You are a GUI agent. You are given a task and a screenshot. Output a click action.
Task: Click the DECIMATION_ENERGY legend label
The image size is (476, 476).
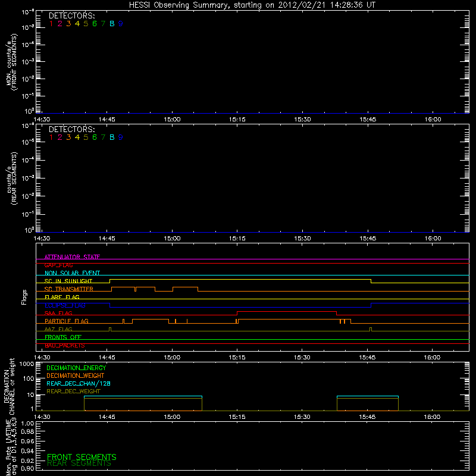tap(76, 368)
